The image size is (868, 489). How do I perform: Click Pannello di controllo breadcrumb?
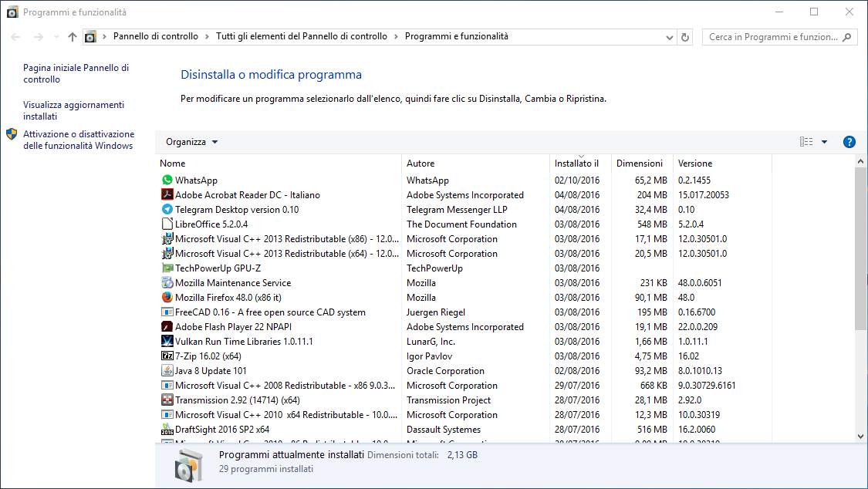[x=156, y=36]
